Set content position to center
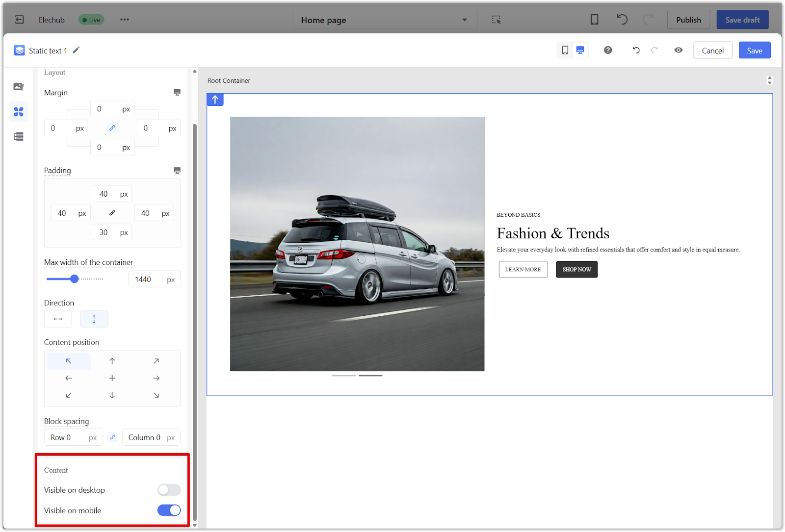785x532 pixels. click(112, 378)
